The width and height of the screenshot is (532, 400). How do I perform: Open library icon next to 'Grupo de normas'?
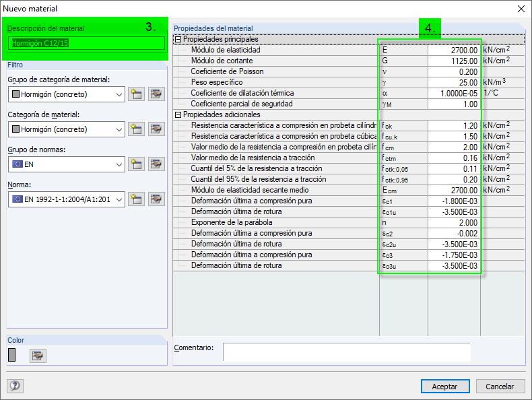156,164
